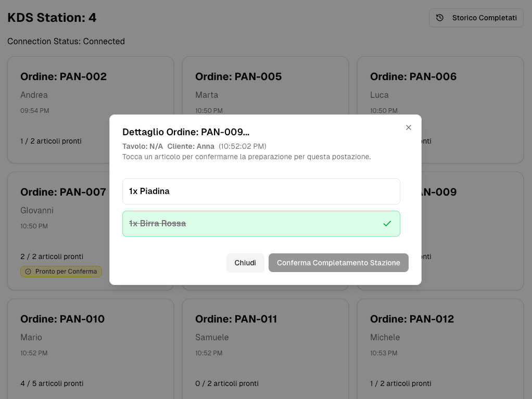Click Conferma Completamento Stazione button
Viewport: 532px width, 399px height.
click(x=338, y=263)
